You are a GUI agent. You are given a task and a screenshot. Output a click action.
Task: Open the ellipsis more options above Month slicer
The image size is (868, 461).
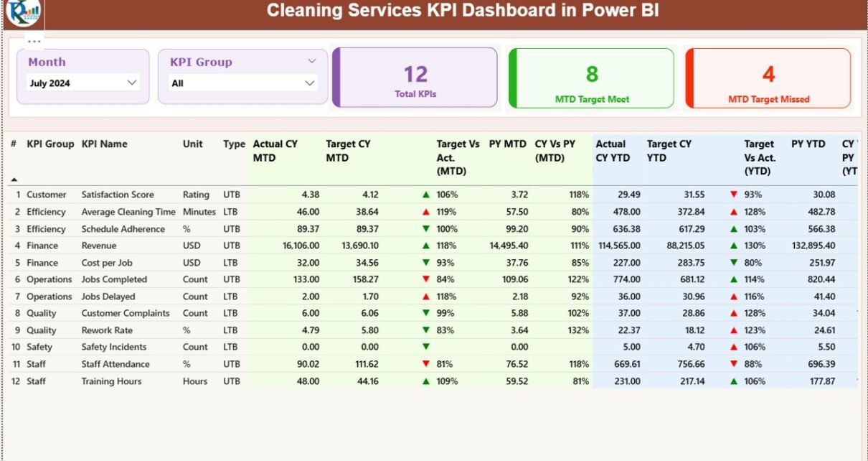pyautogui.click(x=34, y=42)
